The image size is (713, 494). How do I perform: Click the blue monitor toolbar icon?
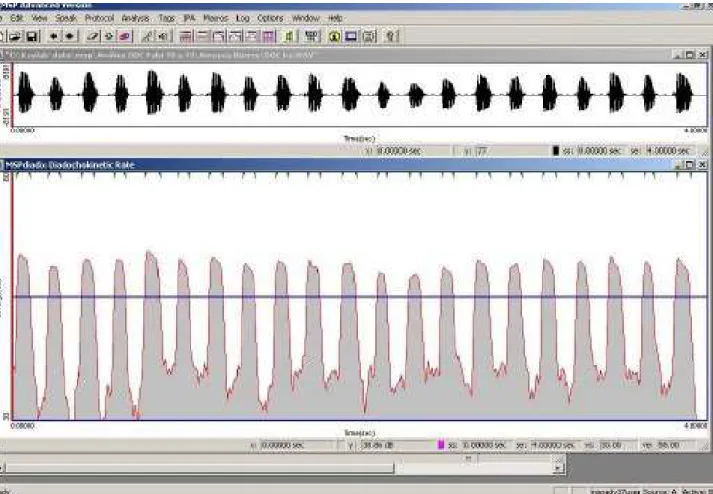(351, 36)
